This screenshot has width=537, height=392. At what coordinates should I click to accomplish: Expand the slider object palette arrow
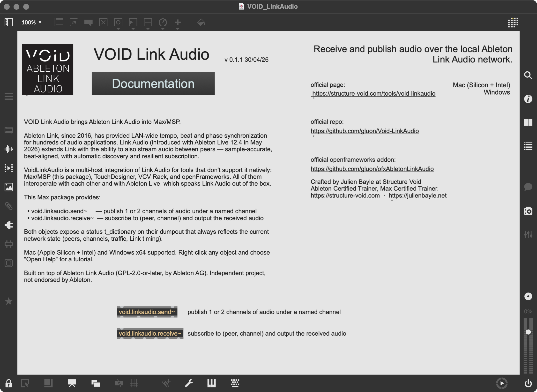[148, 29]
